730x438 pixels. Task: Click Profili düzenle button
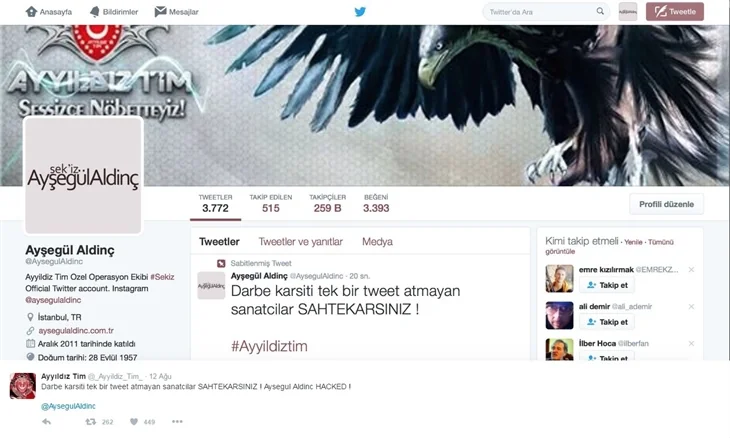tap(666, 204)
